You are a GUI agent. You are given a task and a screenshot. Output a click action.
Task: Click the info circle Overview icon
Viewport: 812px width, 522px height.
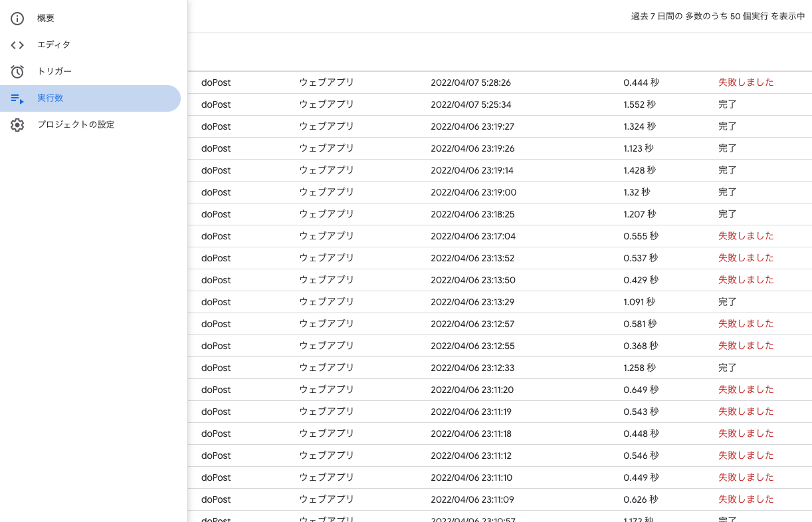pos(17,19)
